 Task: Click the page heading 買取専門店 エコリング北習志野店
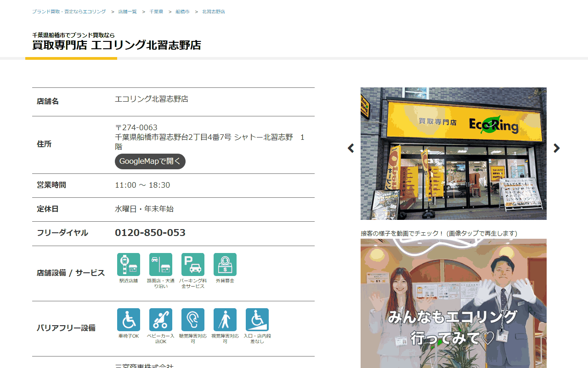(117, 45)
